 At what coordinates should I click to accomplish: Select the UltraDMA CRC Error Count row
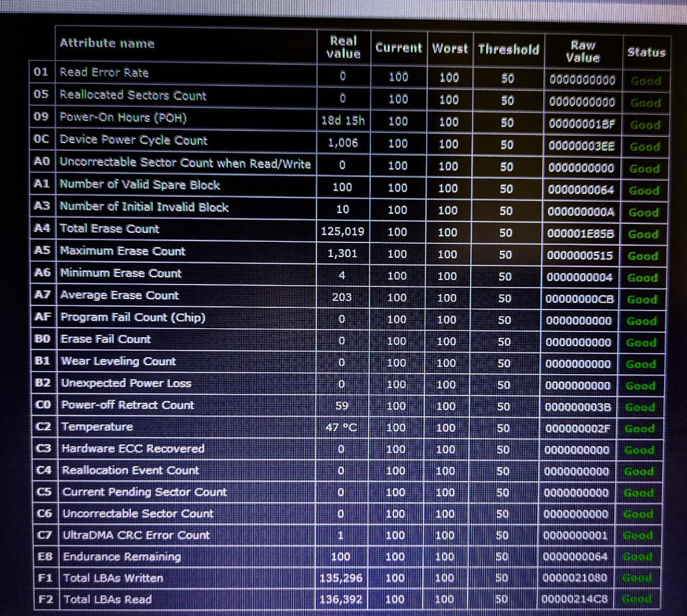pyautogui.click(x=136, y=535)
